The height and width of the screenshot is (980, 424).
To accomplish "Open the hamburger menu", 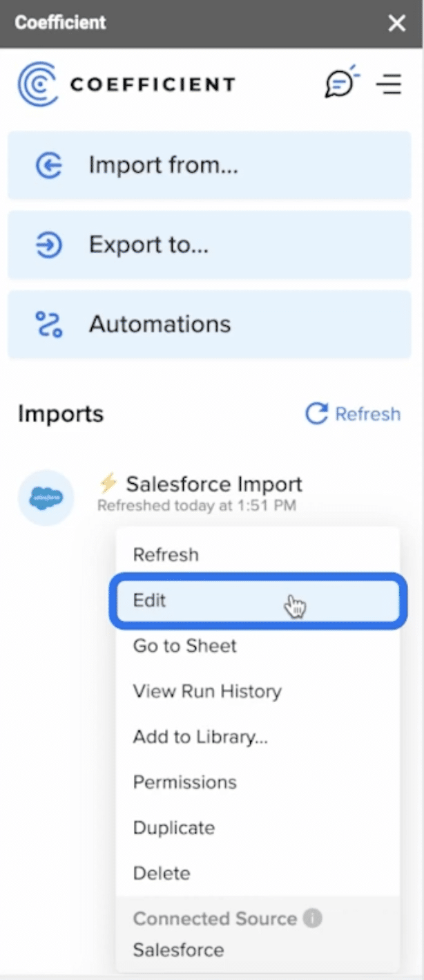I will [x=389, y=84].
